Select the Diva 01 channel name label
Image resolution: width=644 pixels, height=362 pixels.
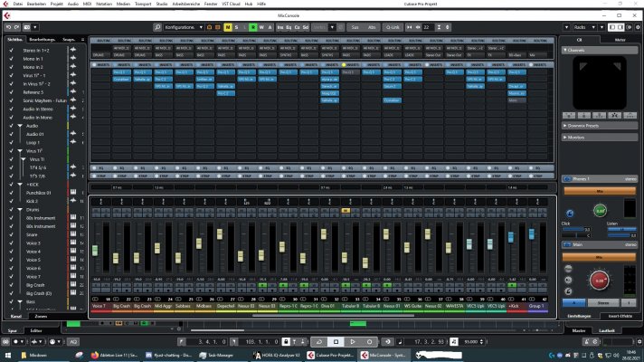(330, 306)
